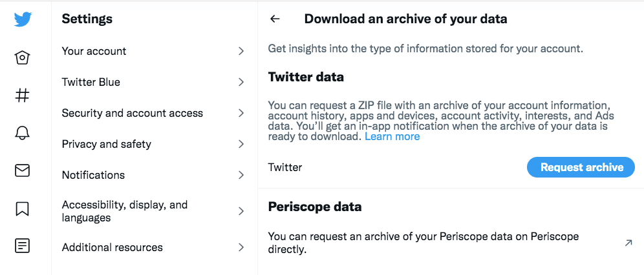Click the back arrow beside page title
This screenshot has height=275, width=644.
tap(275, 19)
